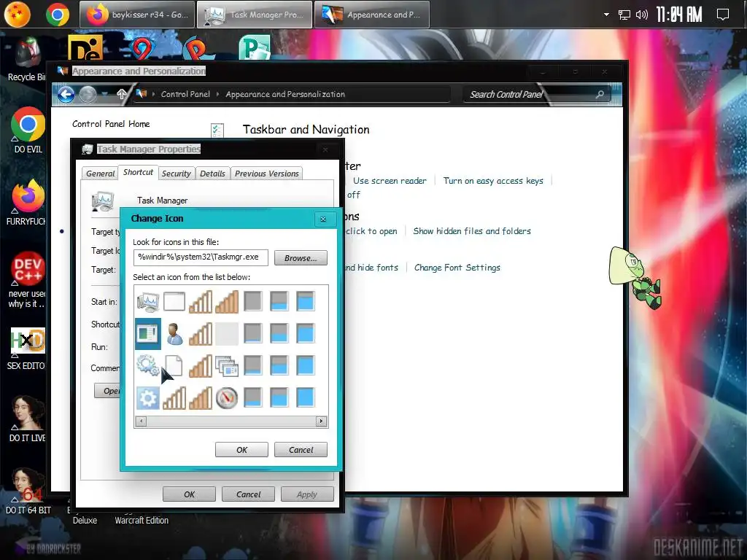747x560 pixels.
Task: Switch to the Previous Versions tab
Action: pyautogui.click(x=267, y=174)
